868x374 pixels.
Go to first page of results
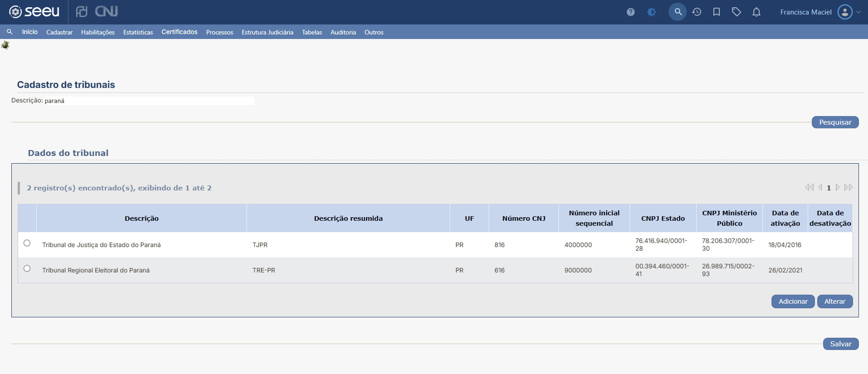coord(809,187)
